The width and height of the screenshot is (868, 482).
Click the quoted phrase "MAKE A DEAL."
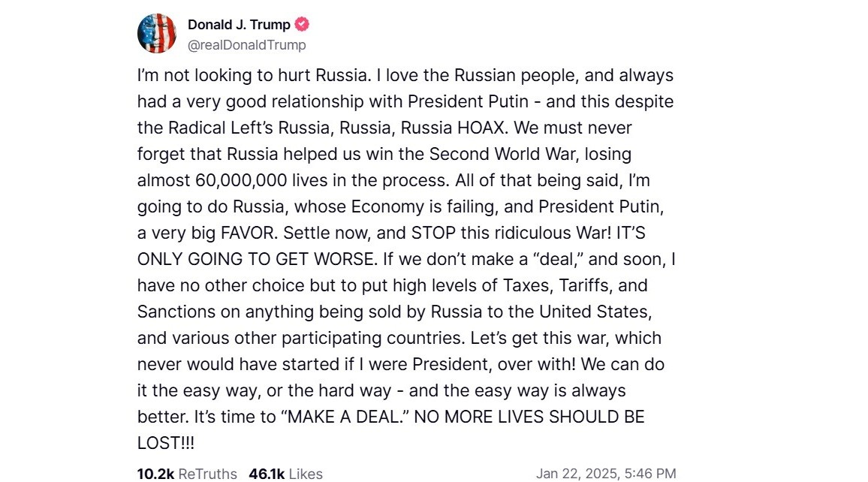345,417
